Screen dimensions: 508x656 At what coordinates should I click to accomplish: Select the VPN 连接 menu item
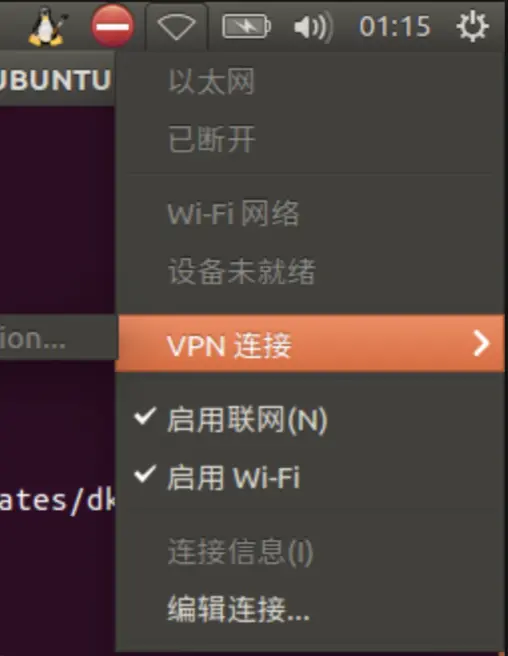tap(310, 343)
